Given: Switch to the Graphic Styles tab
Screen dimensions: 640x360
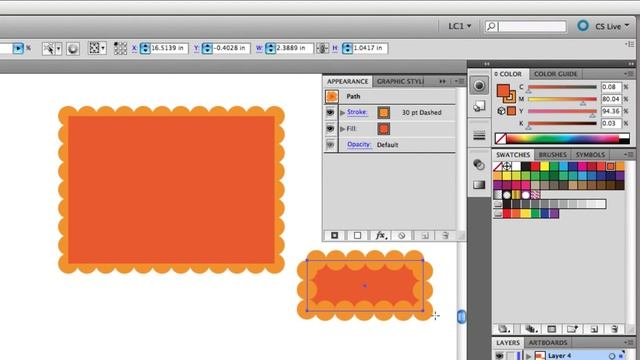Looking at the screenshot, I should [400, 81].
